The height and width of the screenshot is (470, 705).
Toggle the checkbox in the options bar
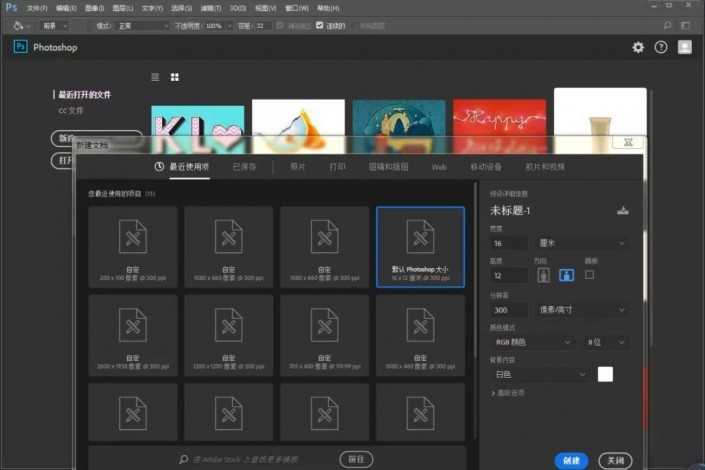(x=320, y=25)
